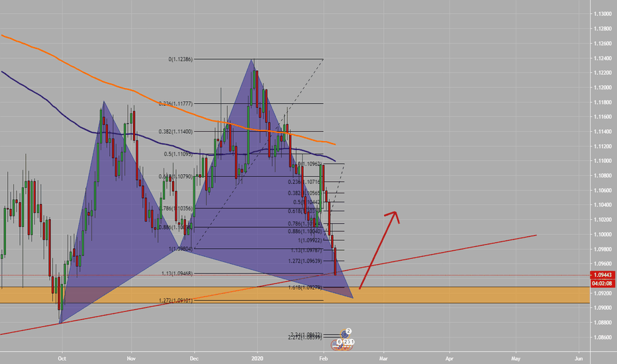Click the 04:02:08 bar countdown label
Screen dimensions: 617x364
pos(602,283)
